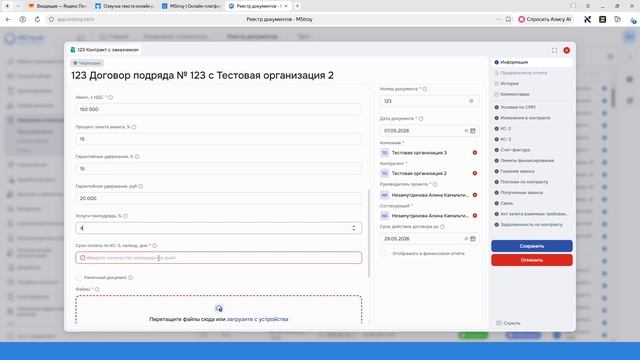
Task: Clear the date 29.05.2026
Action: [x=466, y=239]
